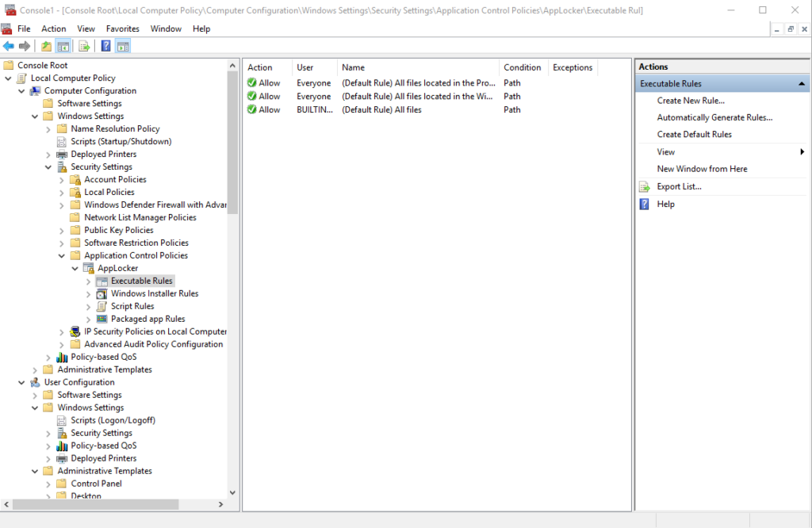The width and height of the screenshot is (812, 528).
Task: Click the Export List icon in Actions pane
Action: (644, 187)
